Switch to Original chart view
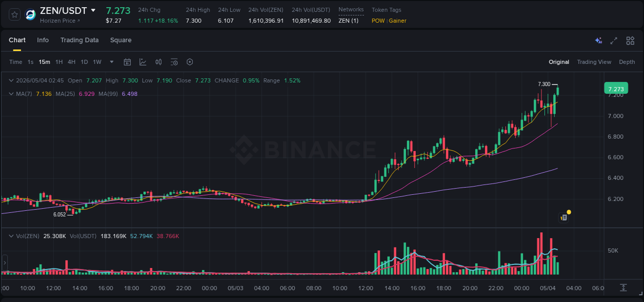This screenshot has width=644, height=302. 559,62
